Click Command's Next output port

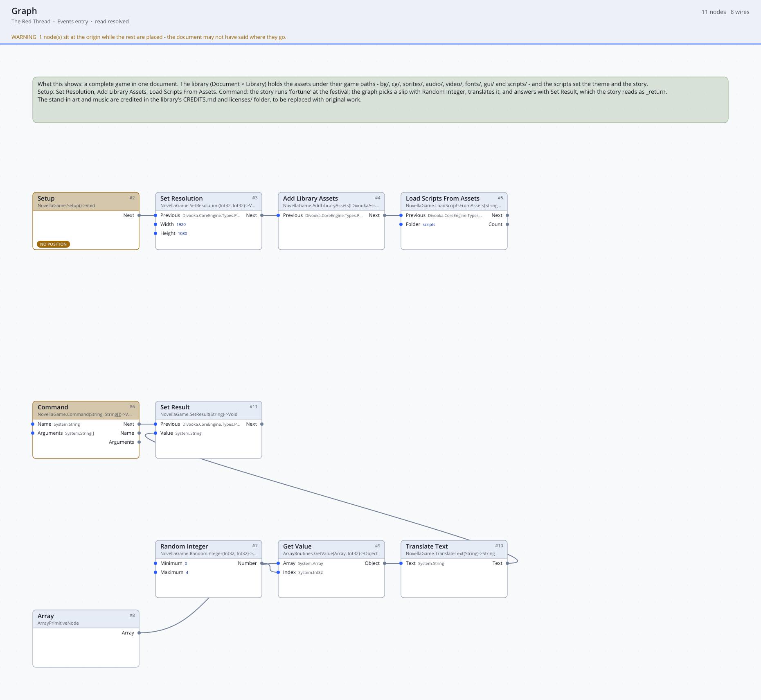139,424
